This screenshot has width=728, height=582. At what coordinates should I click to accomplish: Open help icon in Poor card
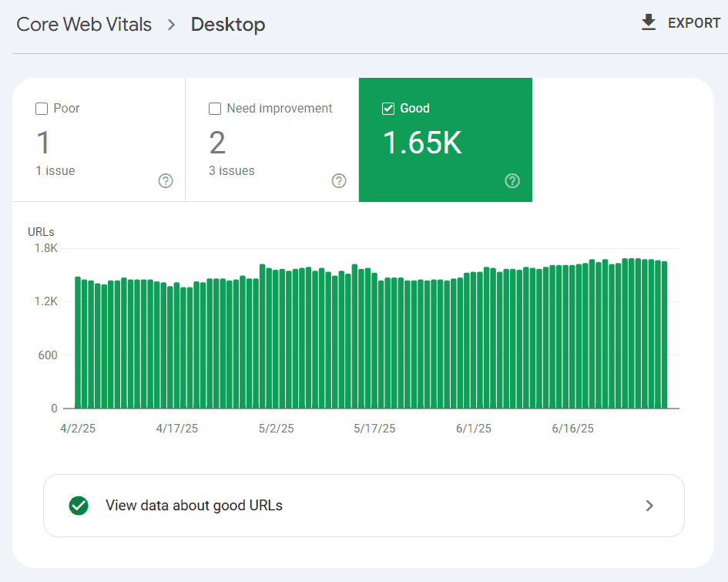(x=166, y=180)
